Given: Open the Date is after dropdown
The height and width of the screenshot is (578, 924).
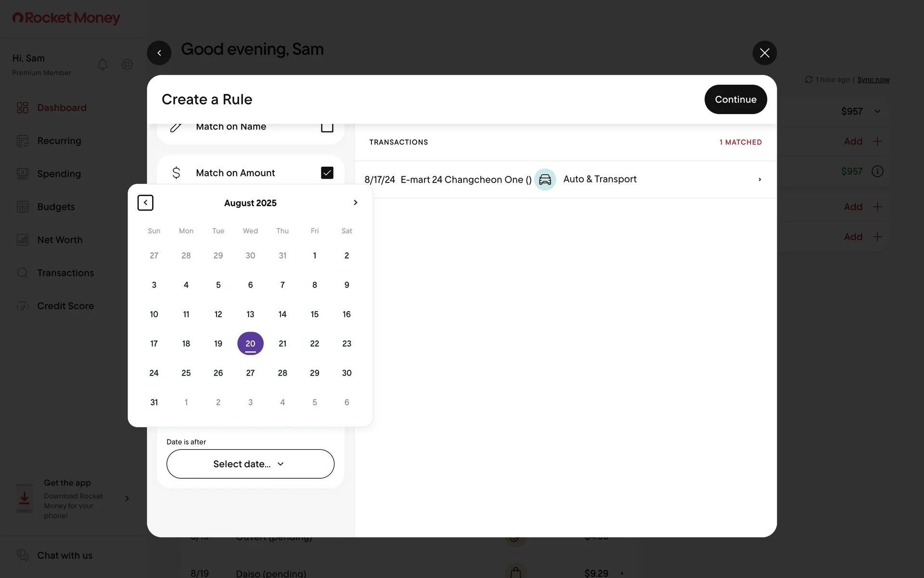Looking at the screenshot, I should 250,464.
